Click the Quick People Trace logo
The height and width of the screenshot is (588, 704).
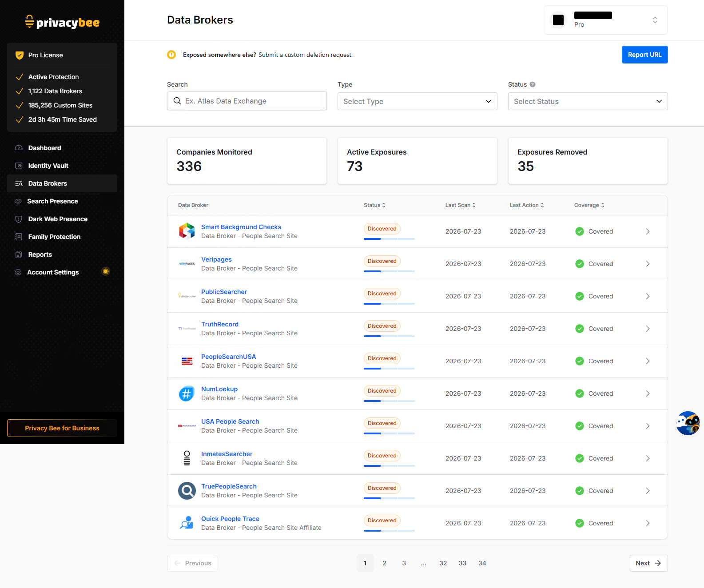click(x=187, y=523)
